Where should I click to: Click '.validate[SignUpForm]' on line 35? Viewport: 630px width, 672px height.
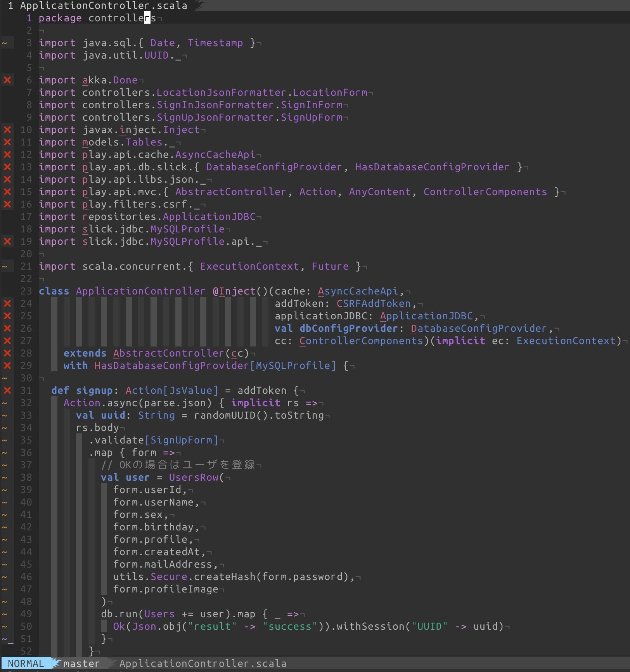[153, 440]
